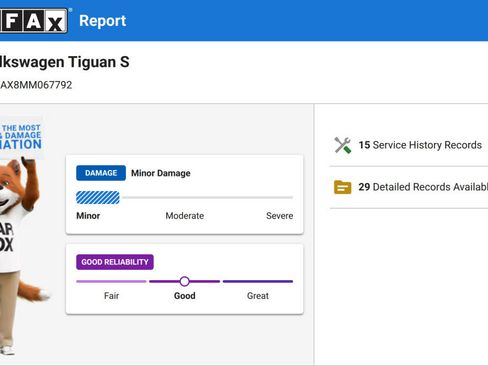The height and width of the screenshot is (366, 488).
Task: Click the striped blue minor damage bar
Action: [98, 198]
